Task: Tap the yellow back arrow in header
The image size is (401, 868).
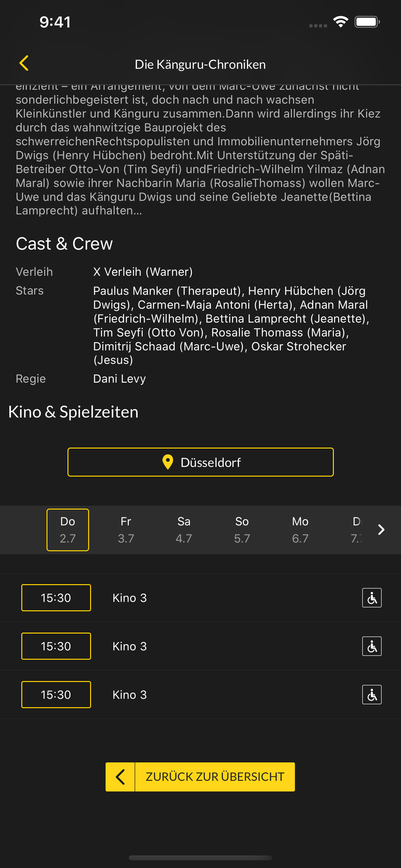Action: click(x=24, y=63)
